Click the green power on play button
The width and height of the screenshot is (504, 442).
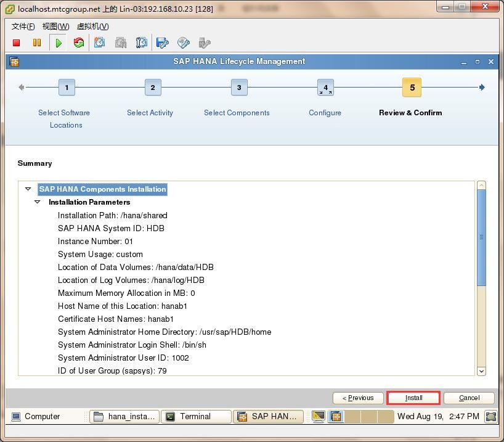[58, 43]
